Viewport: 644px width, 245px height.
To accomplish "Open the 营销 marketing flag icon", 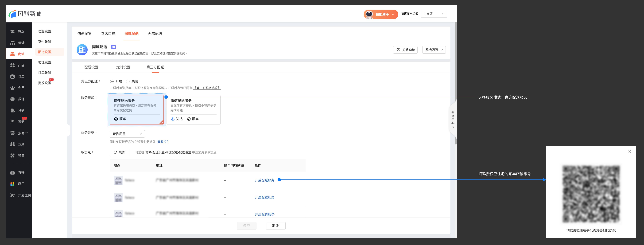I will coord(12,121).
